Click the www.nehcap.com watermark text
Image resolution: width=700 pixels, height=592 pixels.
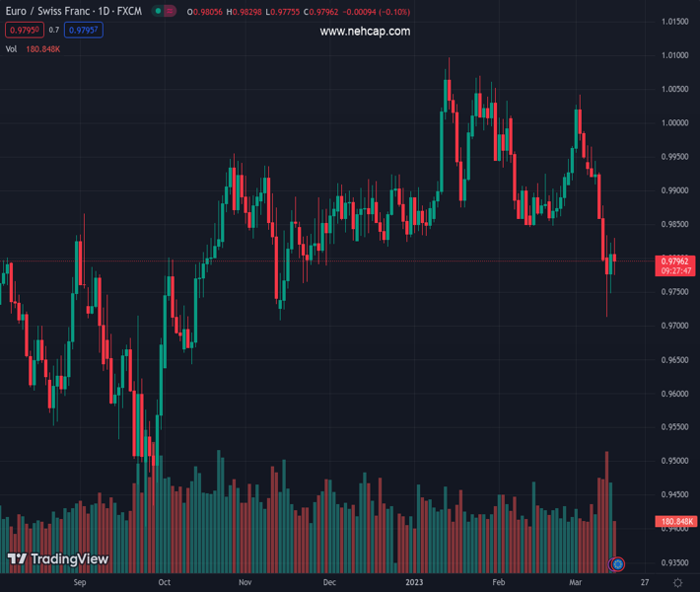pos(365,32)
